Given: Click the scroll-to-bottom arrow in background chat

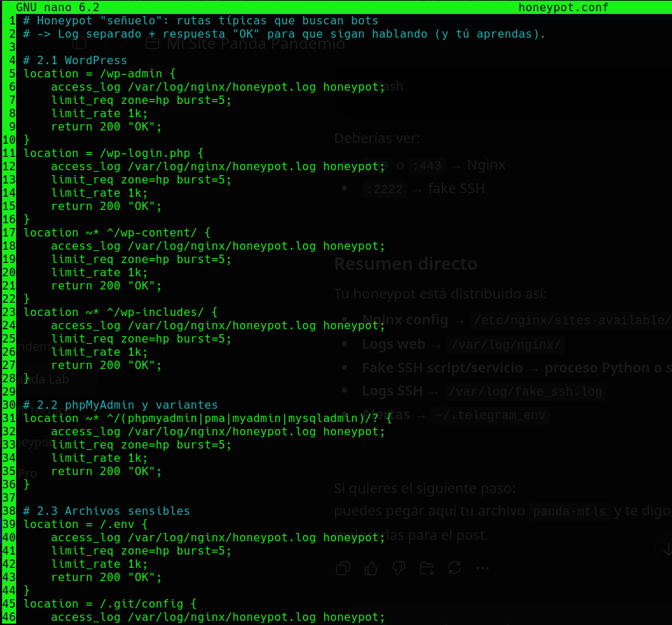Looking at the screenshot, I should point(666,549).
